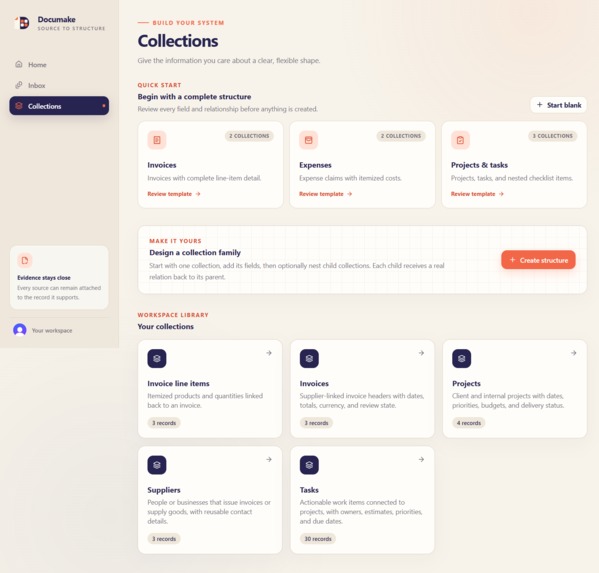Click the Suppliers collection icon
This screenshot has height=573, width=599.
pyautogui.click(x=157, y=465)
